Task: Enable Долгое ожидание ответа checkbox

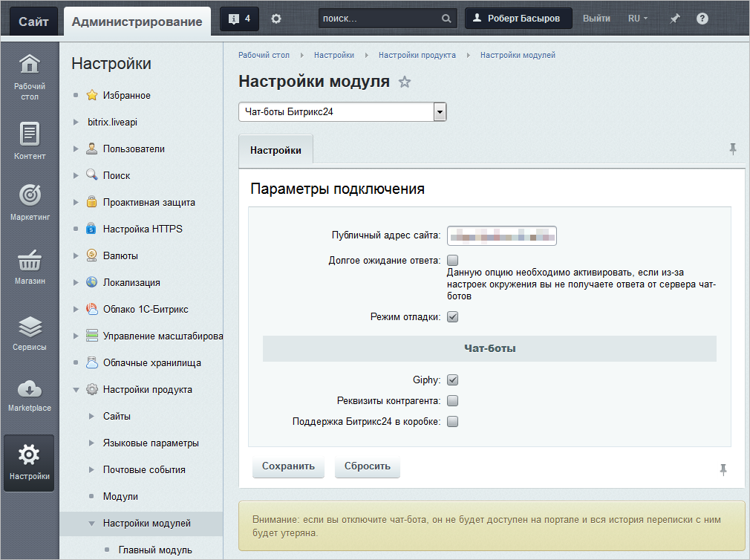Action: [453, 261]
